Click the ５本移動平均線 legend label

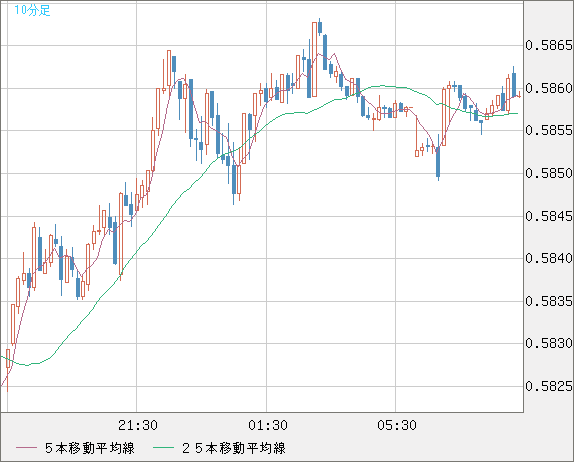click(90, 448)
